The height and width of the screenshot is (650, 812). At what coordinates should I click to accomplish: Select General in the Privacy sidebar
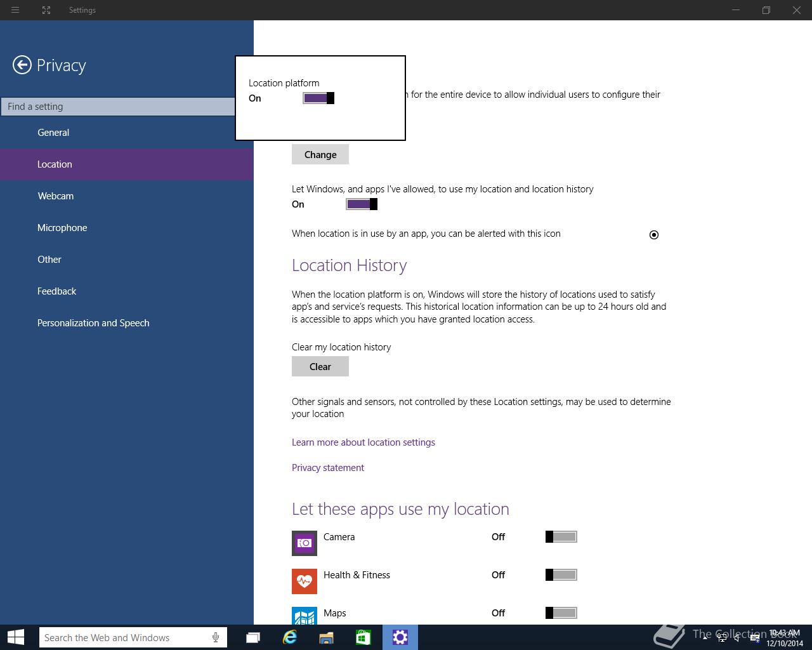tap(127, 133)
